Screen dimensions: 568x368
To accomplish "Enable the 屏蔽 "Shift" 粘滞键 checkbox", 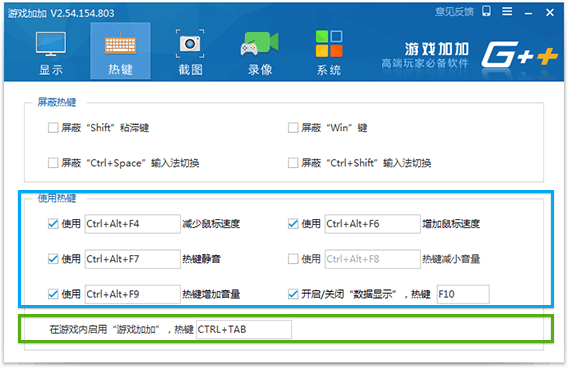I will (x=53, y=128).
